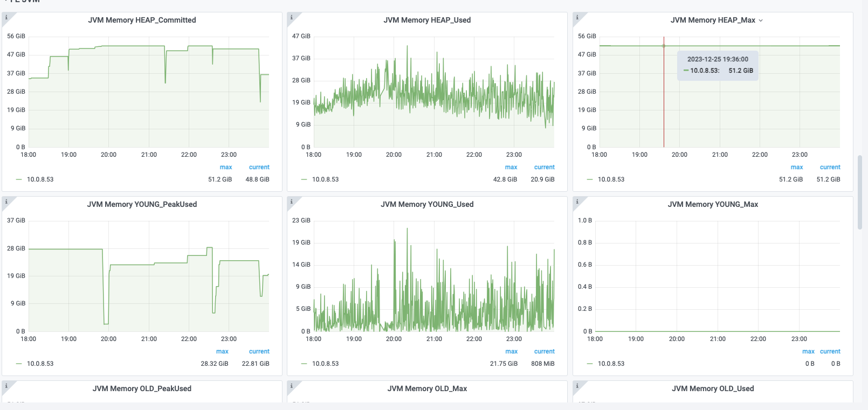Open info icon on JVM Memory HEAP_Used panel
This screenshot has height=410, width=868.
pyautogui.click(x=291, y=17)
